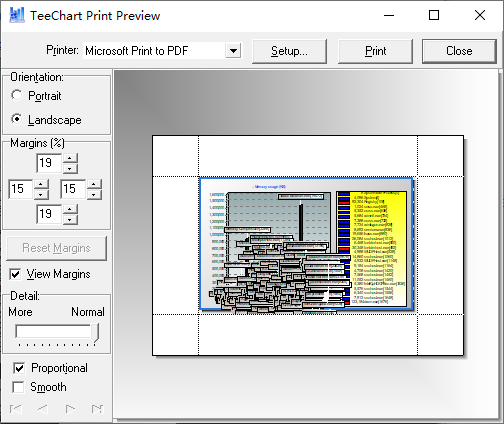Open printer Setup dialog

point(289,51)
